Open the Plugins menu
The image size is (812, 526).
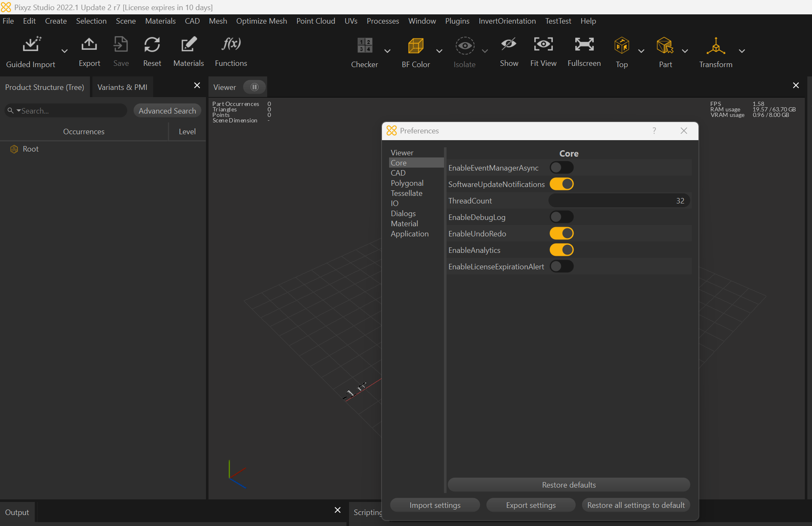[x=457, y=21]
